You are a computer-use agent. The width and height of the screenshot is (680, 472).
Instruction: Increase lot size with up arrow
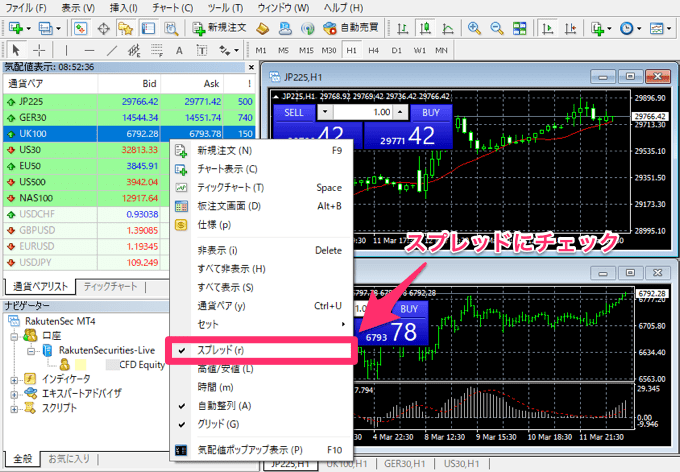coord(400,112)
